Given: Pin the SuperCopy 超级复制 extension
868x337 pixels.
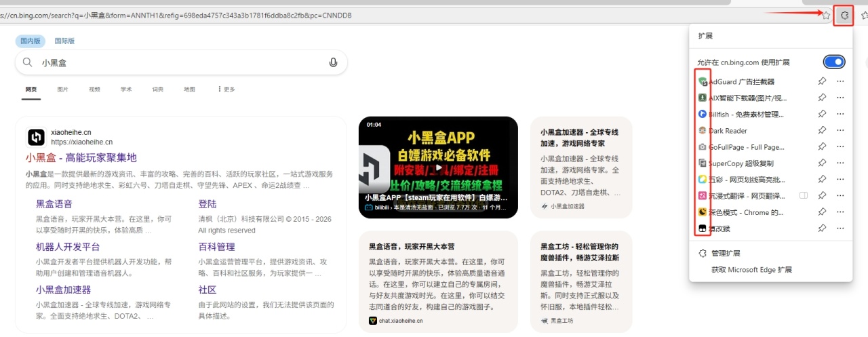Looking at the screenshot, I should [x=822, y=163].
